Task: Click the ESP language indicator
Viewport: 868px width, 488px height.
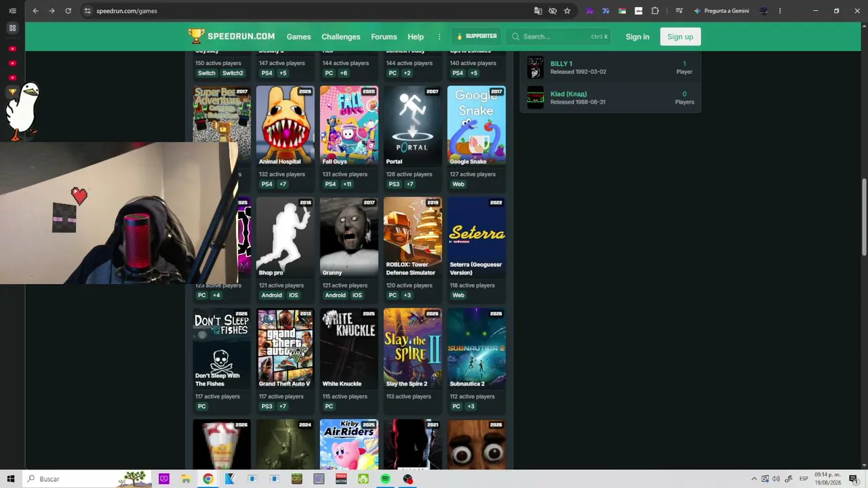Action: pos(804,479)
